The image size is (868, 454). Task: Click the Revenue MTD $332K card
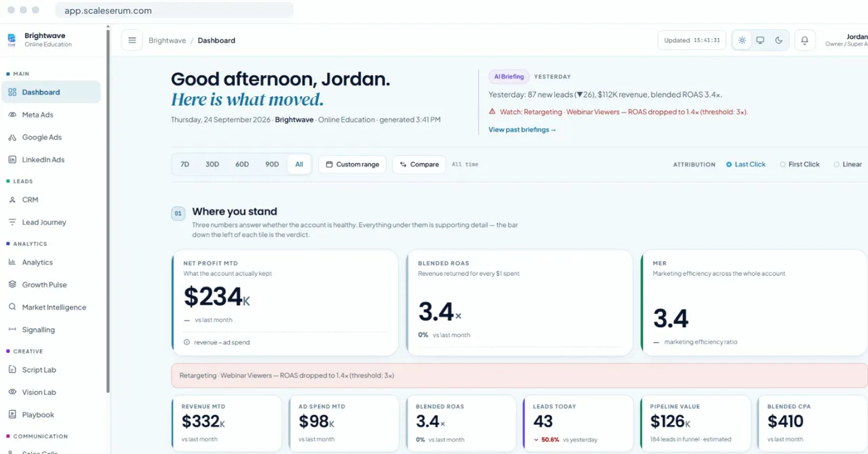click(226, 423)
